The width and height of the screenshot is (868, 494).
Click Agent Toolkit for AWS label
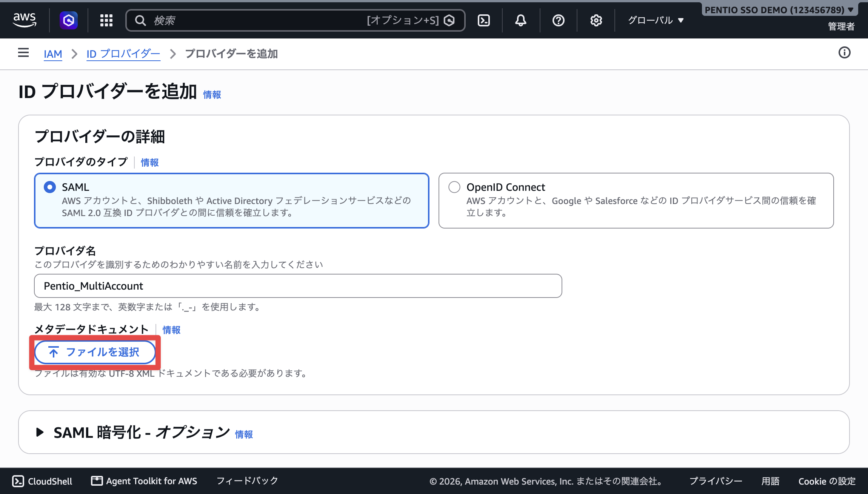pos(152,481)
